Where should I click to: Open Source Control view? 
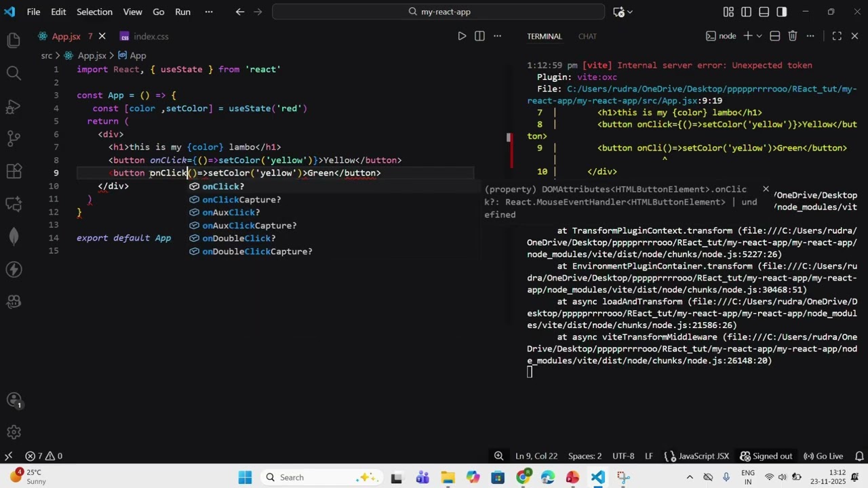point(14,138)
